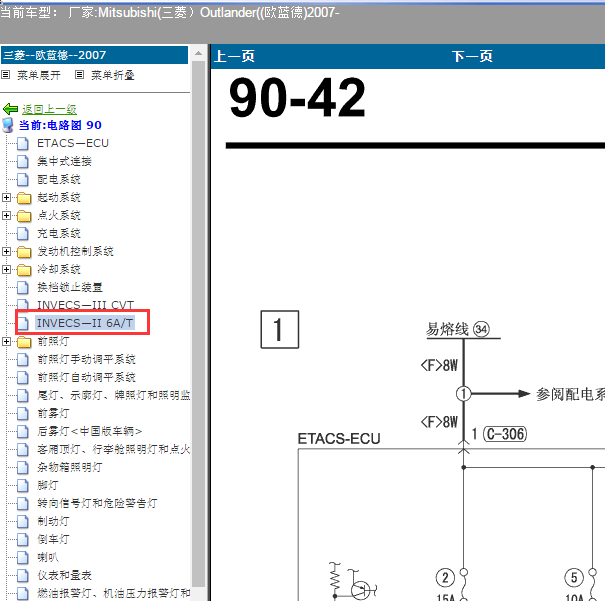The image size is (605, 601).
Task: Click the document icon next to 换档锁止装置
Action: click(23, 287)
